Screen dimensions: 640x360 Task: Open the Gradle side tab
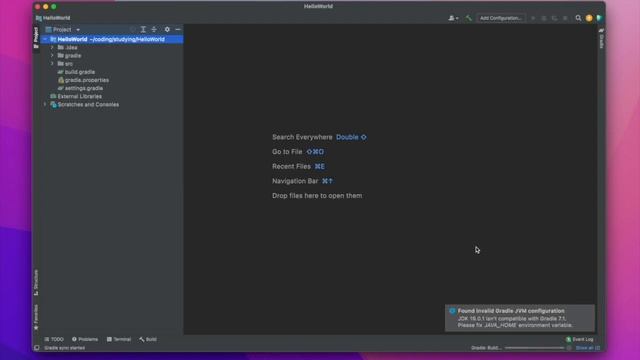(x=601, y=38)
